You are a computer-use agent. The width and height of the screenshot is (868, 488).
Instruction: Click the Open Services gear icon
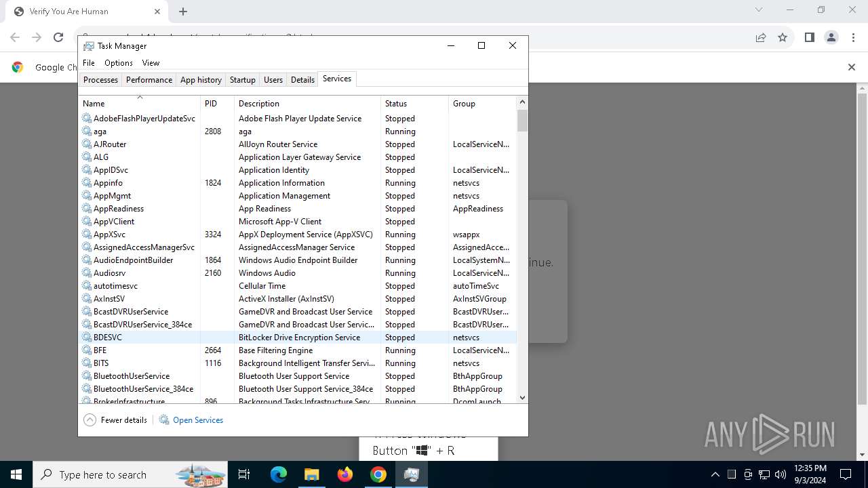coord(164,420)
